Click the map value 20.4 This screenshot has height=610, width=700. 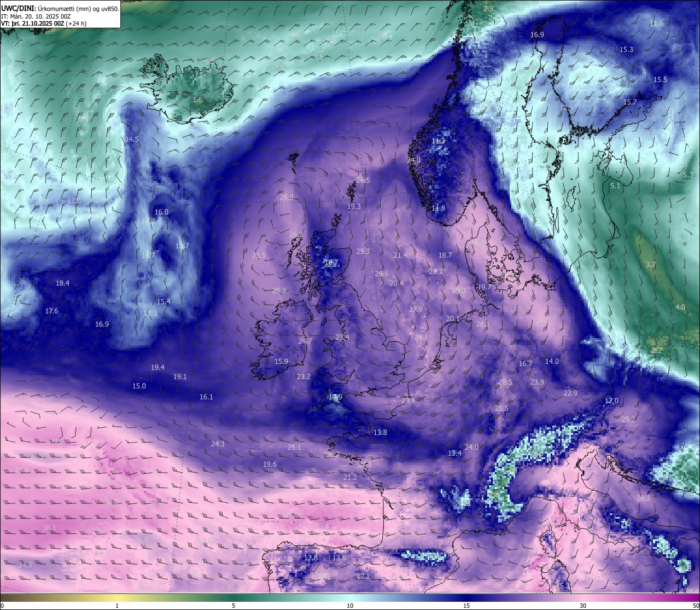click(x=396, y=283)
